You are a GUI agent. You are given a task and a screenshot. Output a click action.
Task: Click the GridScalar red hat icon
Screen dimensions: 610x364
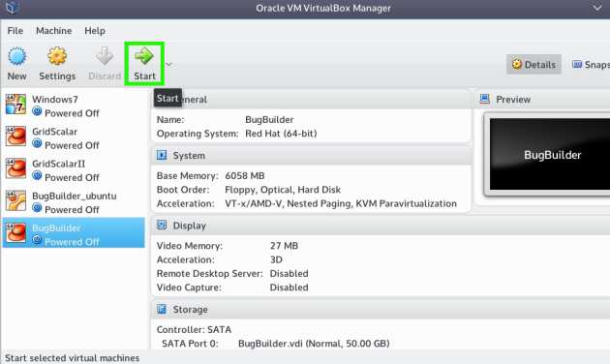(x=15, y=136)
